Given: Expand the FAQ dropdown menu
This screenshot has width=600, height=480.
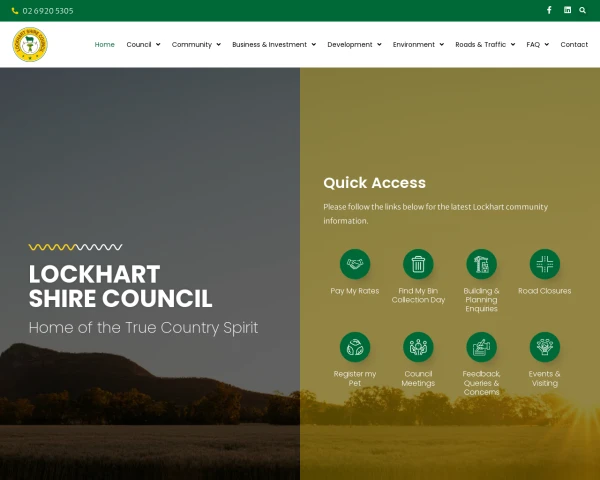Looking at the screenshot, I should click(538, 44).
